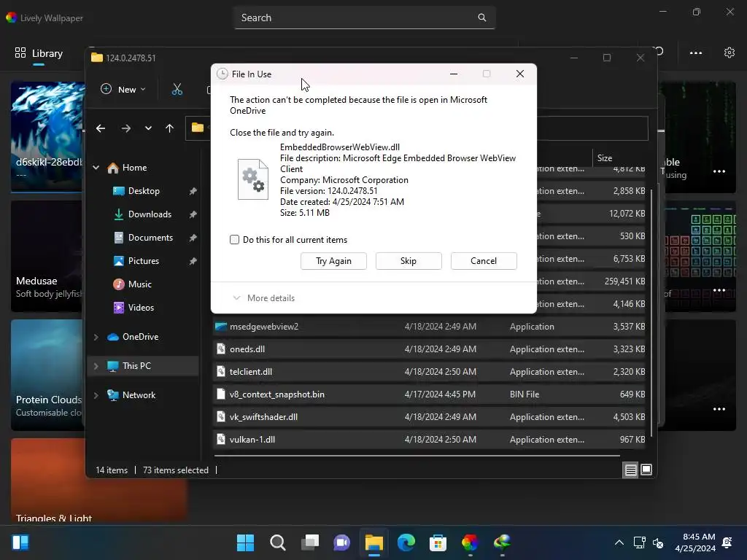Select OneDrive in navigation pane

(x=141, y=337)
